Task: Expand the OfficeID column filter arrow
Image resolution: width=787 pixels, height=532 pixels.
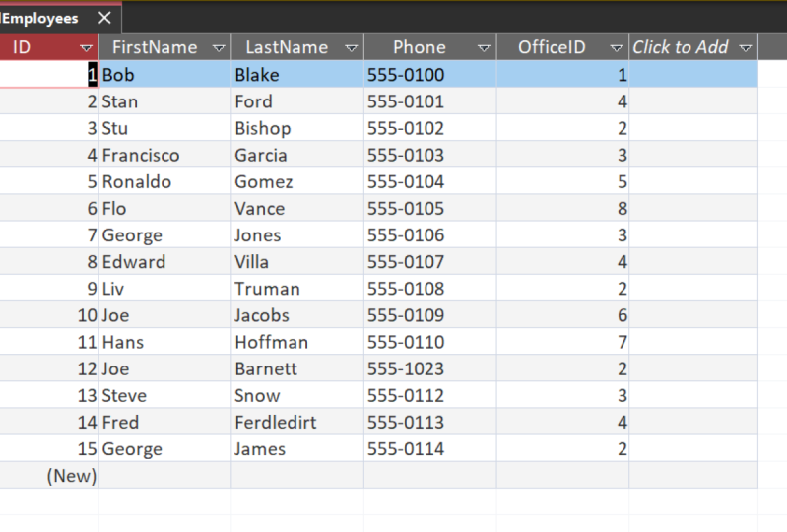Action: (616, 47)
